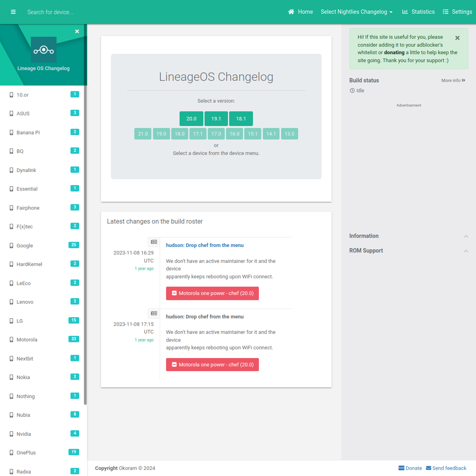This screenshot has width=476, height=476.
Task: Close the device sidebar with X
Action: (x=77, y=31)
